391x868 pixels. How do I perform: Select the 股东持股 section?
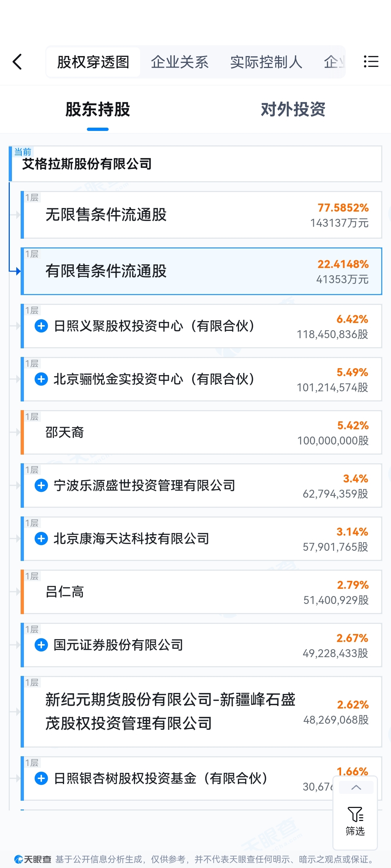coord(98,109)
